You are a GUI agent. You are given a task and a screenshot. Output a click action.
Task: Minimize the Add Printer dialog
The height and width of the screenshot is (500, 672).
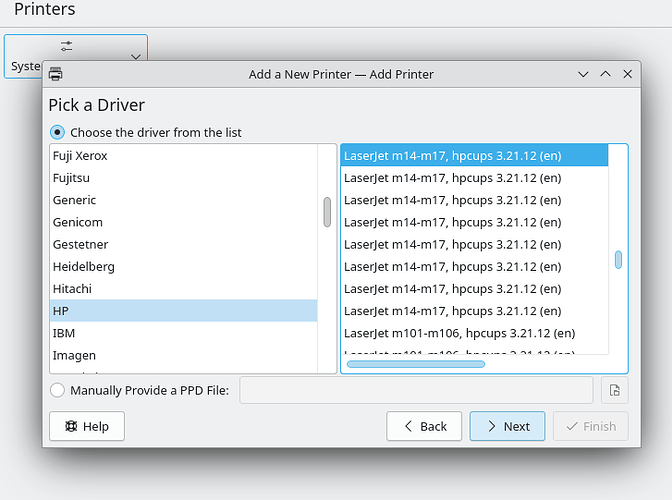tap(583, 74)
